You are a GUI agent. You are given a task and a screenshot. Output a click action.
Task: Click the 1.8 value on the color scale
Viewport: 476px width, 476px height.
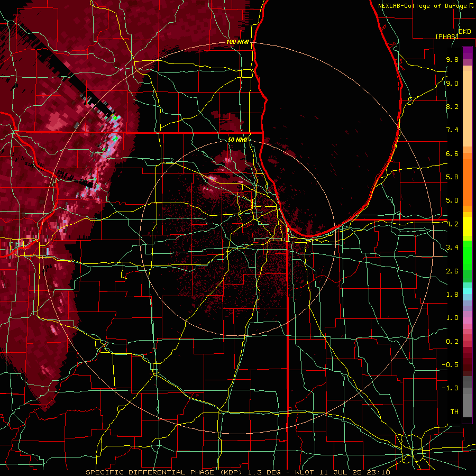pyautogui.click(x=452, y=295)
